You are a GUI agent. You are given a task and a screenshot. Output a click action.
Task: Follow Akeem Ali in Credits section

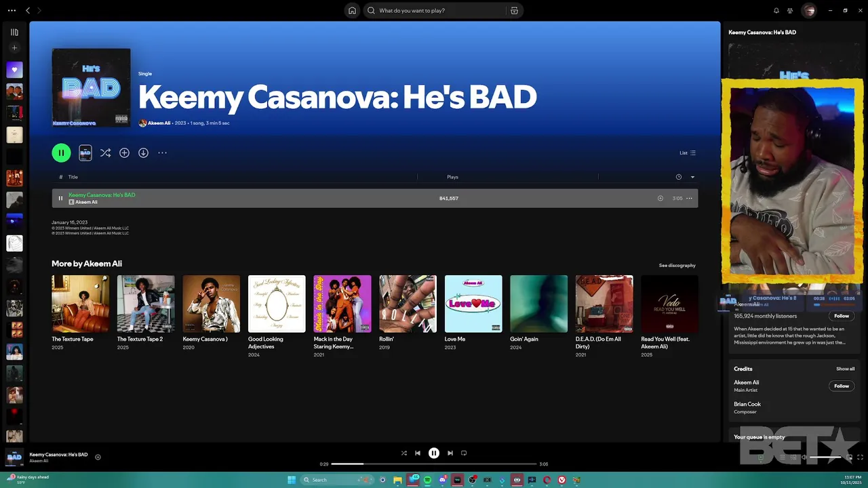tap(842, 386)
